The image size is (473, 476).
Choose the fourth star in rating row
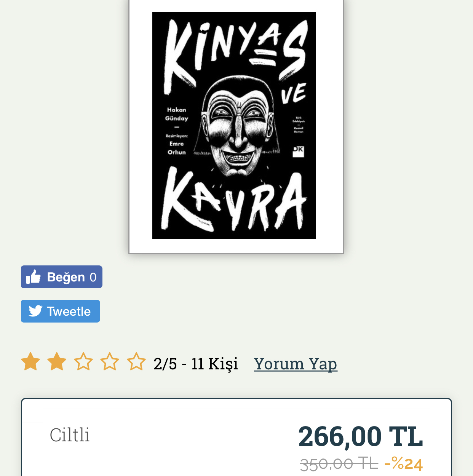point(110,361)
